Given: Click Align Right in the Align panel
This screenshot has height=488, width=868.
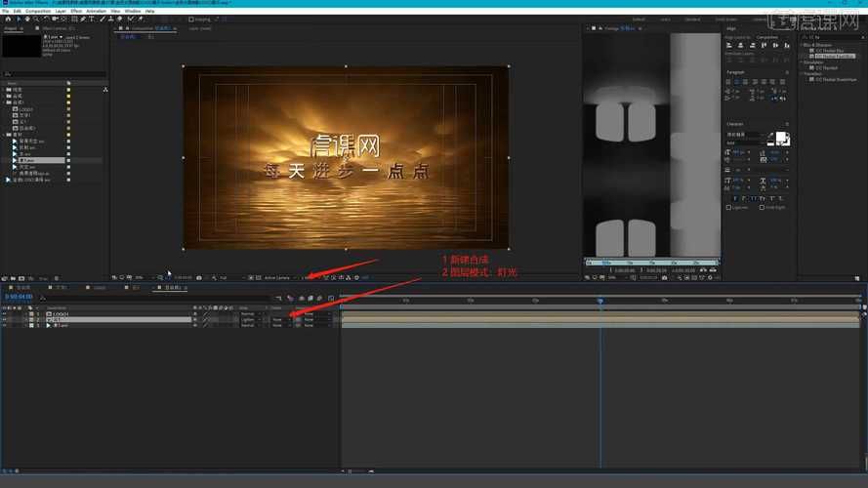Looking at the screenshot, I should coord(752,45).
